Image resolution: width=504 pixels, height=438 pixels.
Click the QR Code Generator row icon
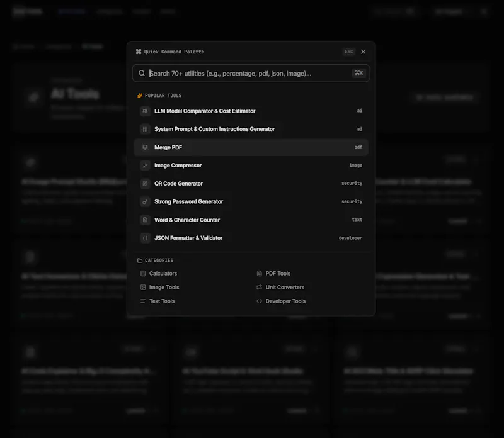click(x=145, y=184)
